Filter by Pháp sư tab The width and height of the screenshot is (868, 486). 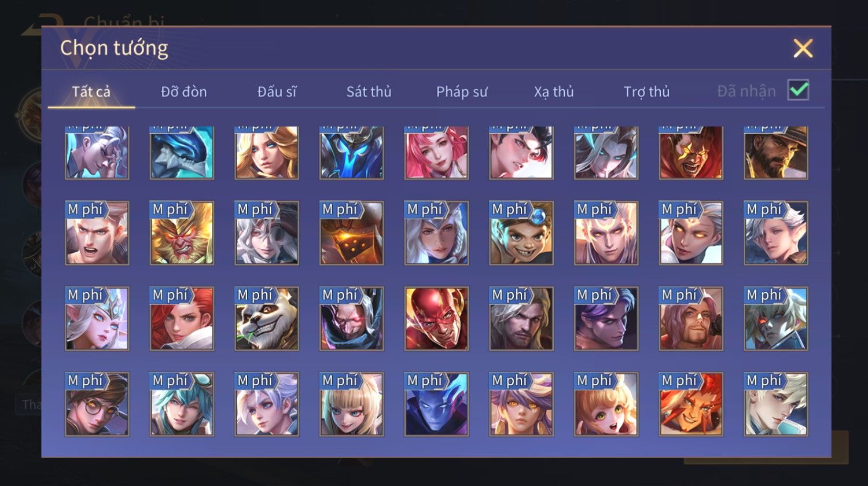[x=462, y=91]
